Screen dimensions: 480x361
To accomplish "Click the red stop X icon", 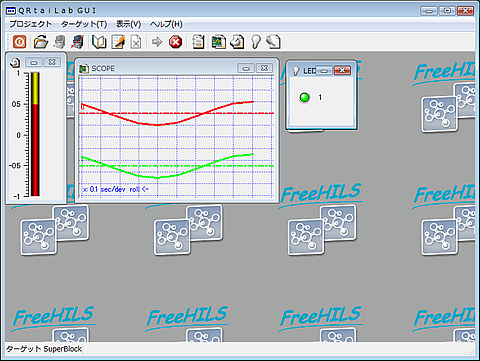I will 175,42.
